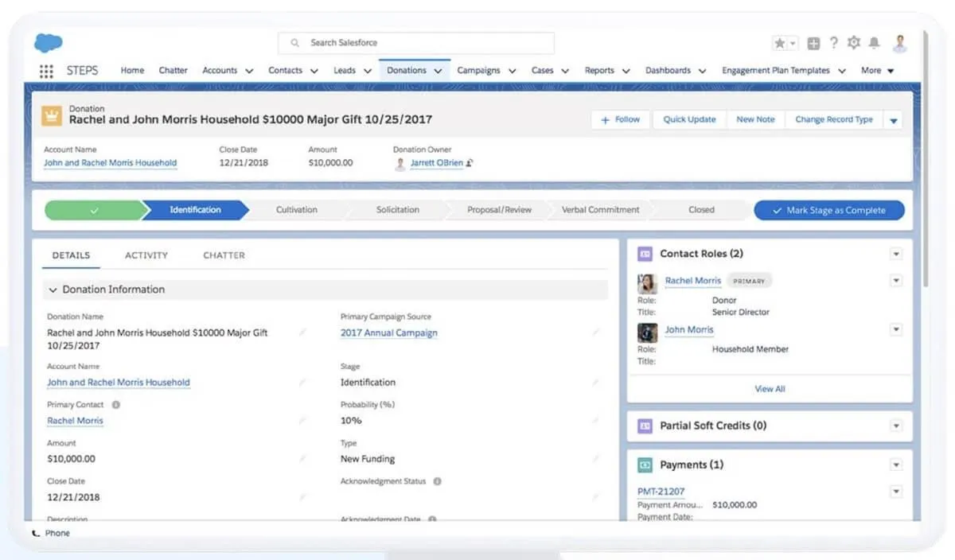Collapse the Donation Information section
Screen dimensions: 955x560
click(x=53, y=290)
